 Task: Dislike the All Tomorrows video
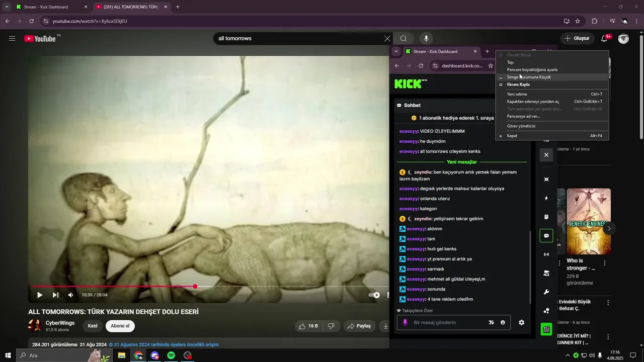(331, 326)
